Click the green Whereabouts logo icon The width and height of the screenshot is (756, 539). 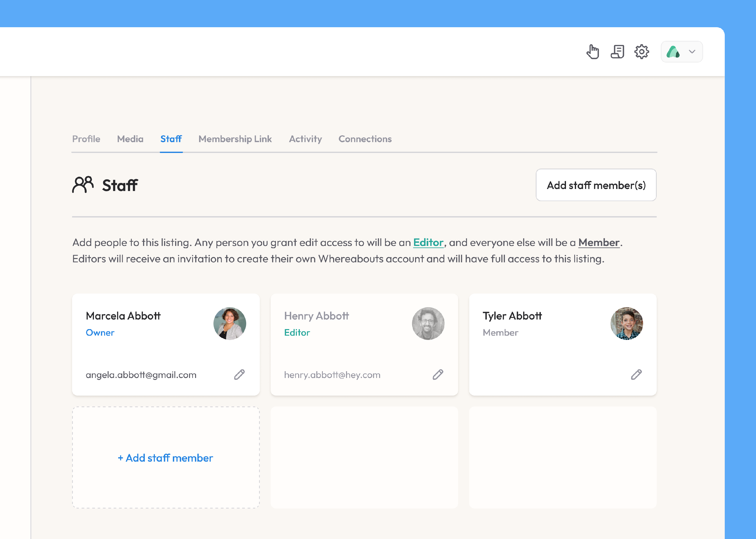pos(673,52)
